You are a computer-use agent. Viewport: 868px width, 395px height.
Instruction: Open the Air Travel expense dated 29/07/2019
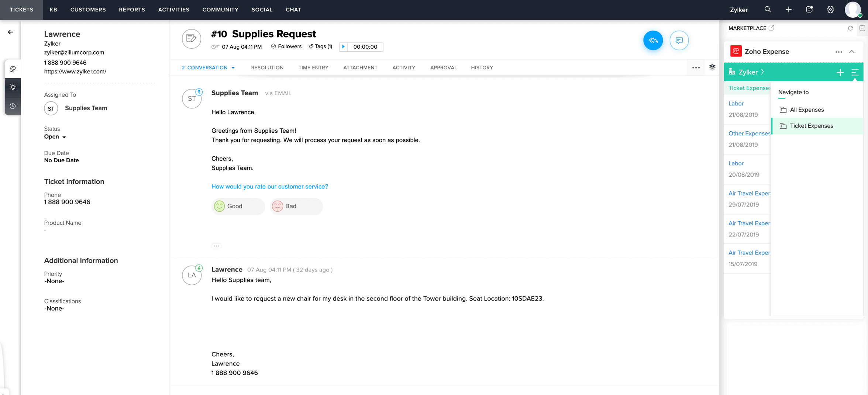pyautogui.click(x=749, y=193)
